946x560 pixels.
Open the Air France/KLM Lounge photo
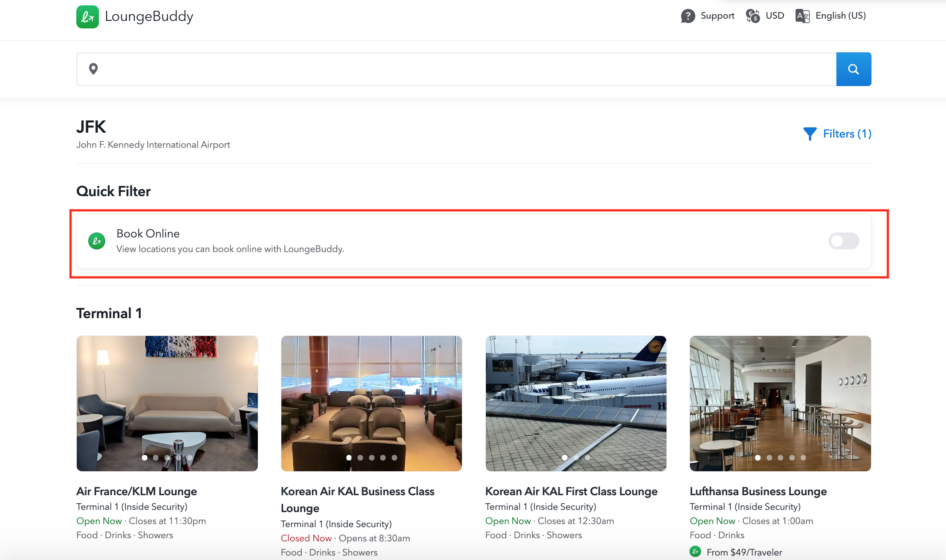point(167,403)
